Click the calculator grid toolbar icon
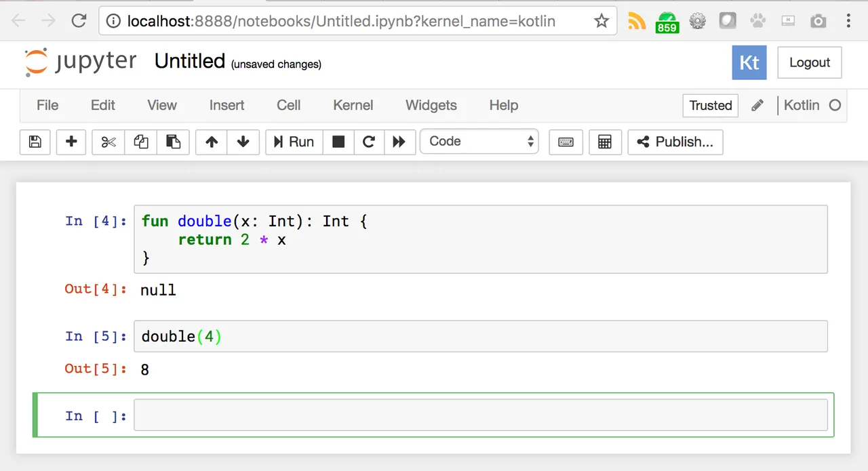The height and width of the screenshot is (471, 868). click(605, 142)
